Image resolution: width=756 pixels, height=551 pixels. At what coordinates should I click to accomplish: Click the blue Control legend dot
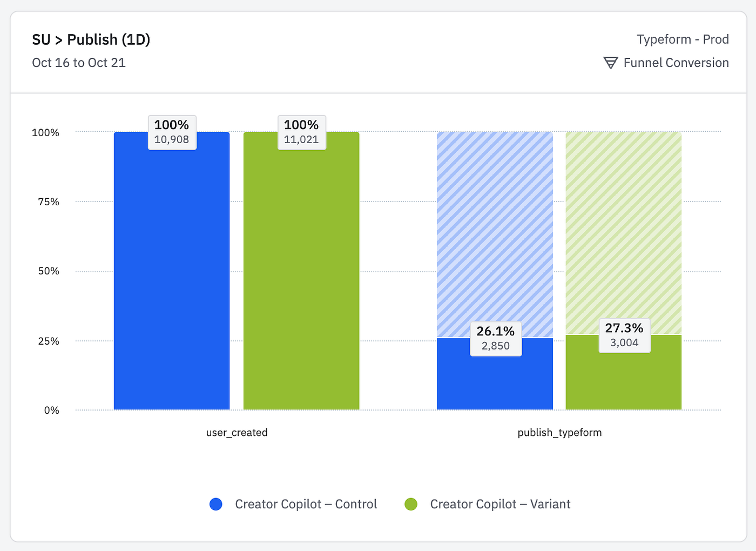[216, 504]
